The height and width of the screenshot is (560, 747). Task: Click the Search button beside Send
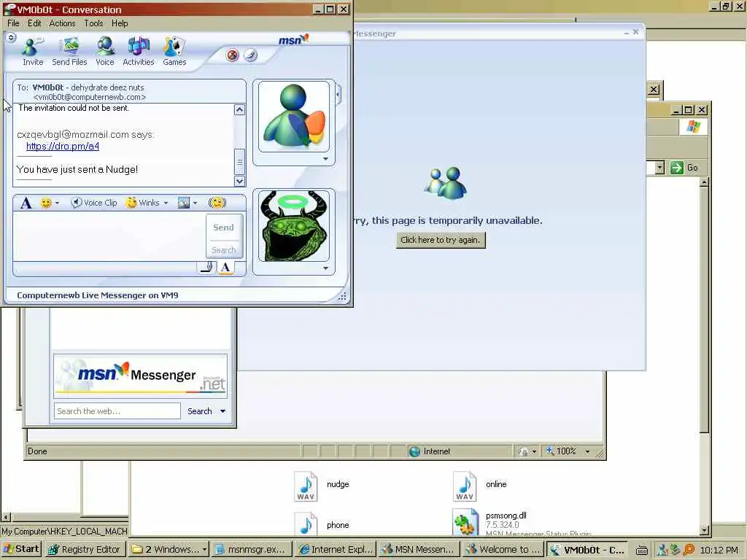[x=224, y=250]
